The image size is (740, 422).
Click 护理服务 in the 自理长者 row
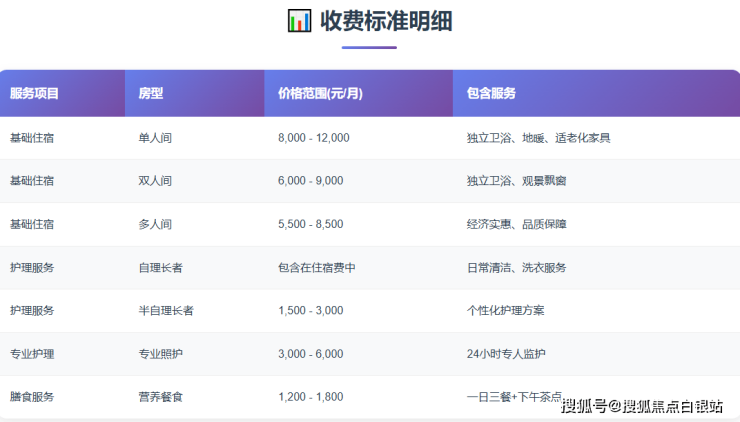32,268
